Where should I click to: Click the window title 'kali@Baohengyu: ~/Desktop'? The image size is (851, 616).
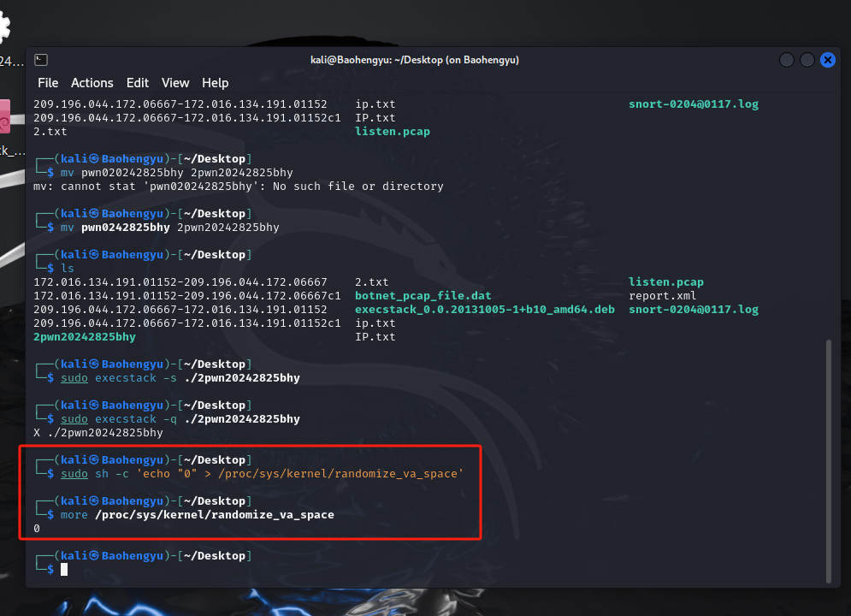415,60
